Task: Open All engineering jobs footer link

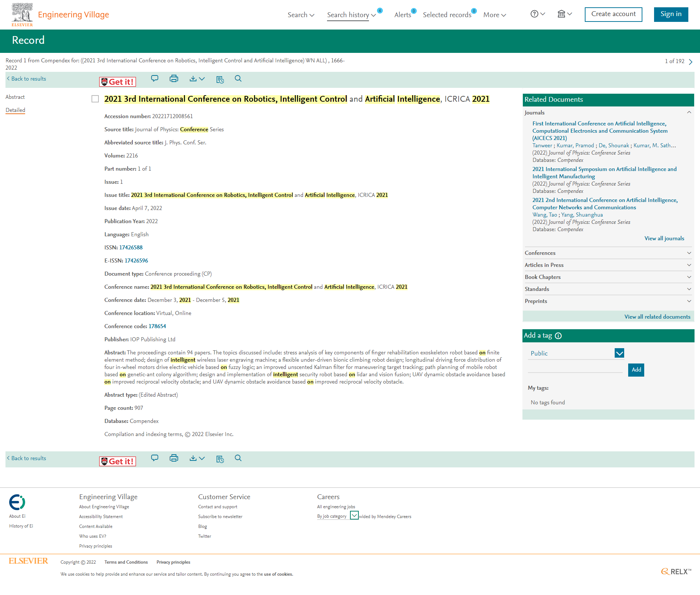Action: (x=336, y=507)
